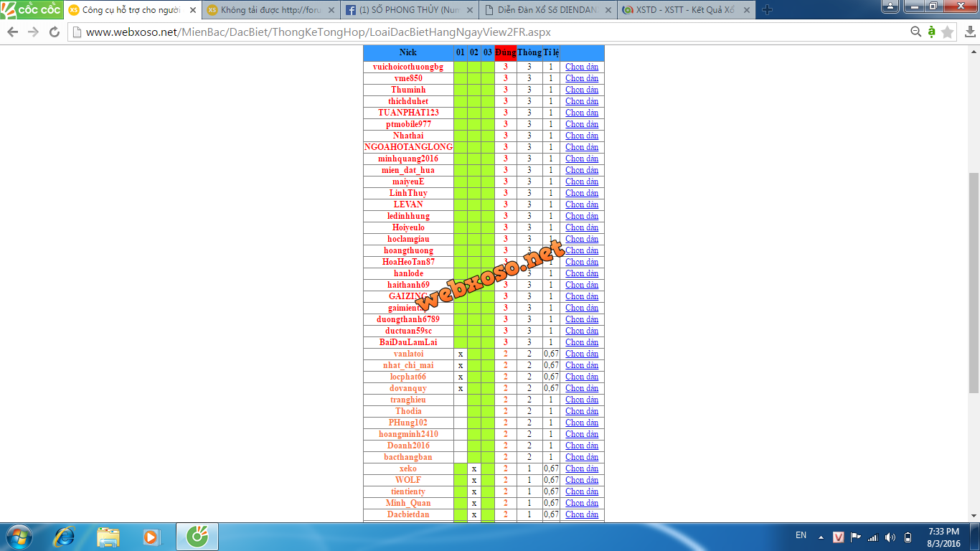Open Action Center flag tray icon
This screenshot has width=980, height=551.
(x=856, y=537)
